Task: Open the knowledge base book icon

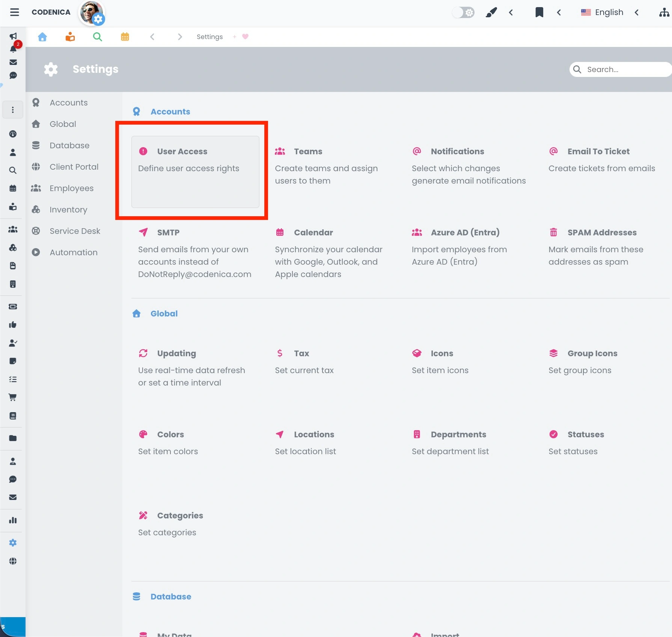Action: [x=13, y=416]
